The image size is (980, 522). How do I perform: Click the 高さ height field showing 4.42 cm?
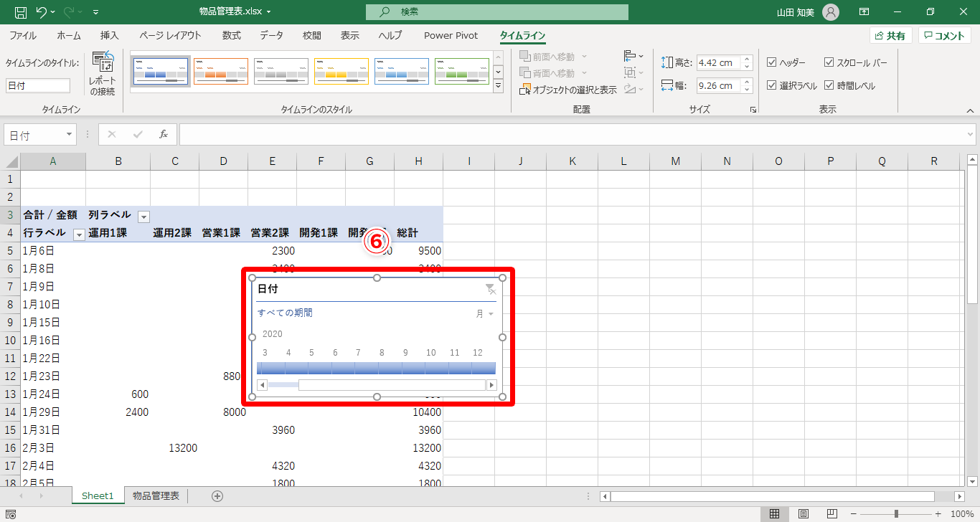pyautogui.click(x=718, y=62)
